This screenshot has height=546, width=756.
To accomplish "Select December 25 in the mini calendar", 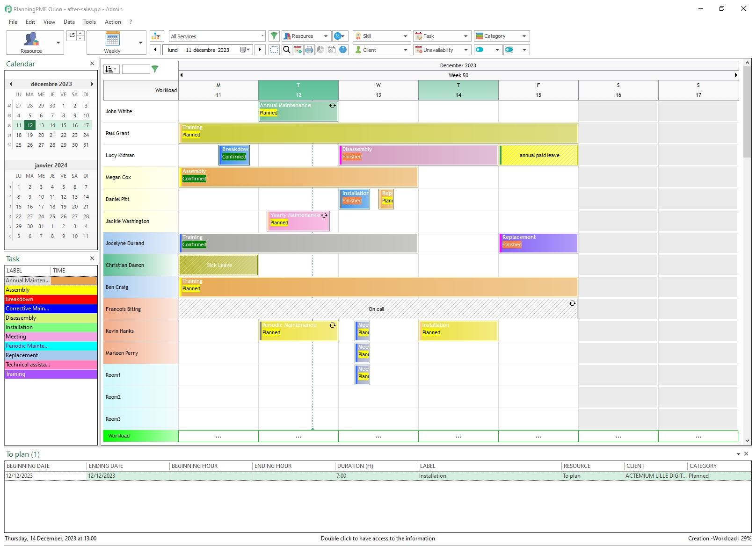I will [x=19, y=145].
